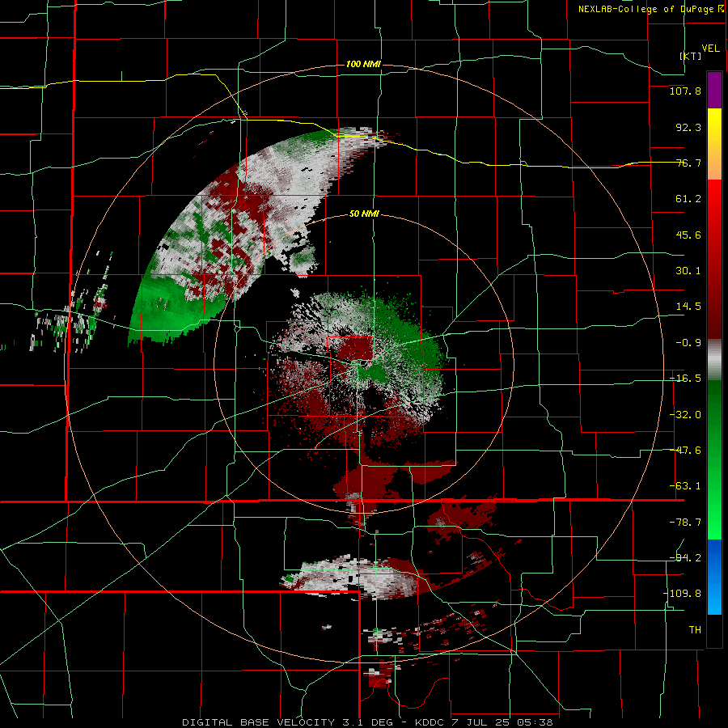728x728 pixels.
Task: Click the gray near-zero segment of color bar
Action: [x=714, y=359]
